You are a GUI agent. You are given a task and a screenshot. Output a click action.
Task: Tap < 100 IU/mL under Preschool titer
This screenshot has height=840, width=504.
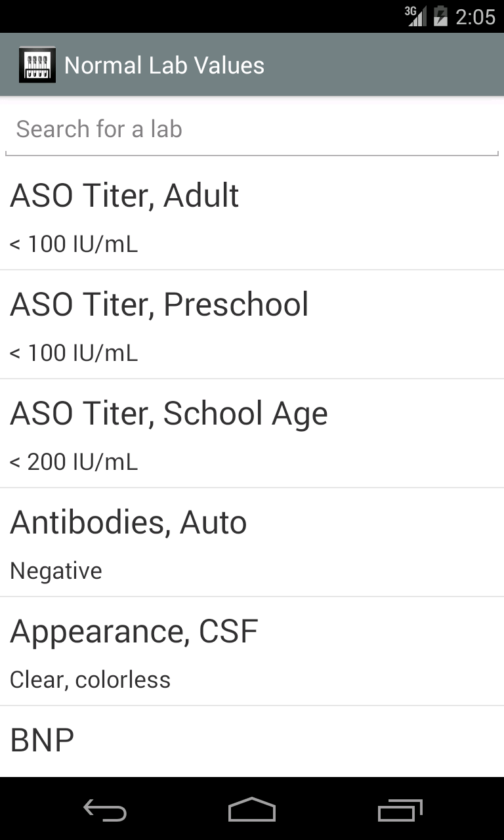pos(73,353)
